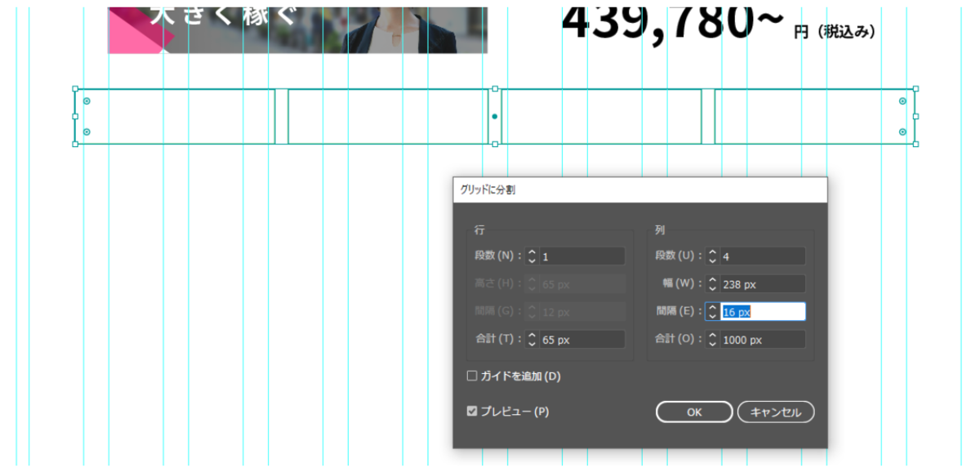The height and width of the screenshot is (472, 980).
Task: Click OK in the グリッドに分割 dialog
Action: click(x=693, y=412)
